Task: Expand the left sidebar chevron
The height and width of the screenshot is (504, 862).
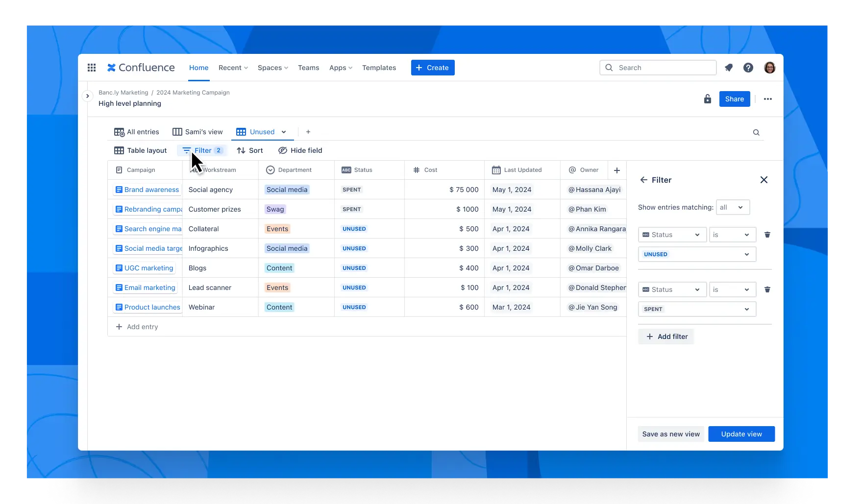Action: tap(87, 96)
